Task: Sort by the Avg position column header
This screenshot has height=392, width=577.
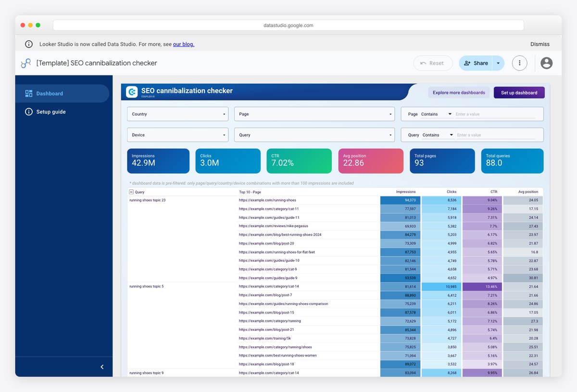Action: [x=528, y=192]
